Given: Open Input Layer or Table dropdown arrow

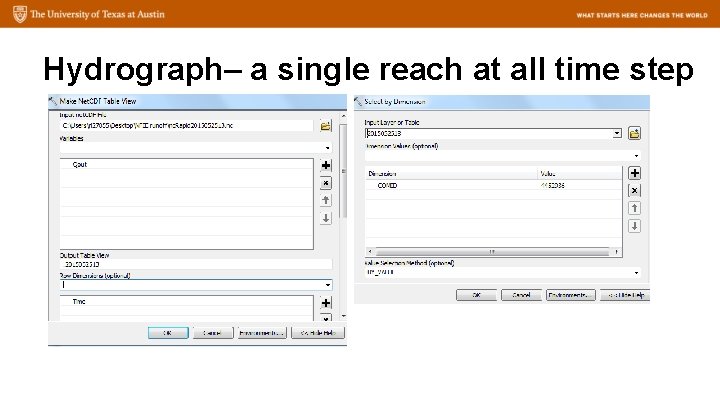Looking at the screenshot, I should (x=617, y=133).
